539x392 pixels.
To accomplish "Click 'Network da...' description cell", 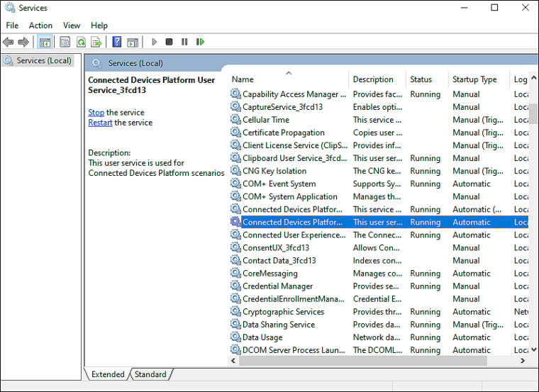I will [x=377, y=337].
